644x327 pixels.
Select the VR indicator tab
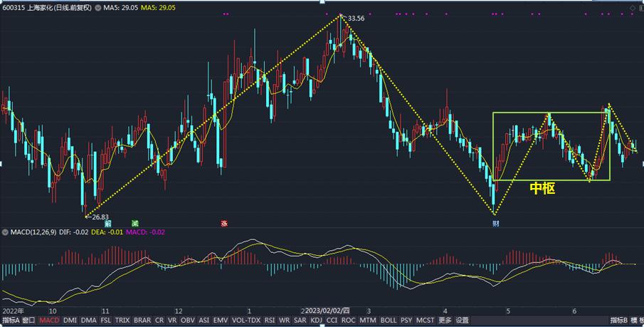(172, 320)
